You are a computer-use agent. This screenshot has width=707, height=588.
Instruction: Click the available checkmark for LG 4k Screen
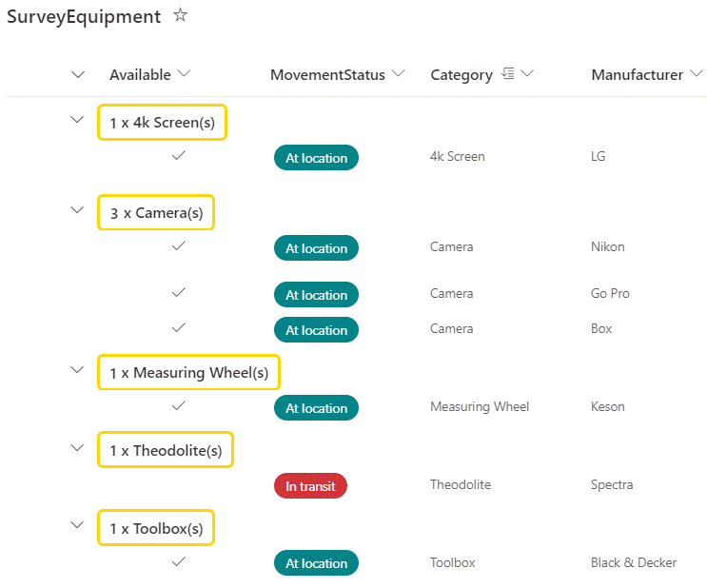point(178,155)
